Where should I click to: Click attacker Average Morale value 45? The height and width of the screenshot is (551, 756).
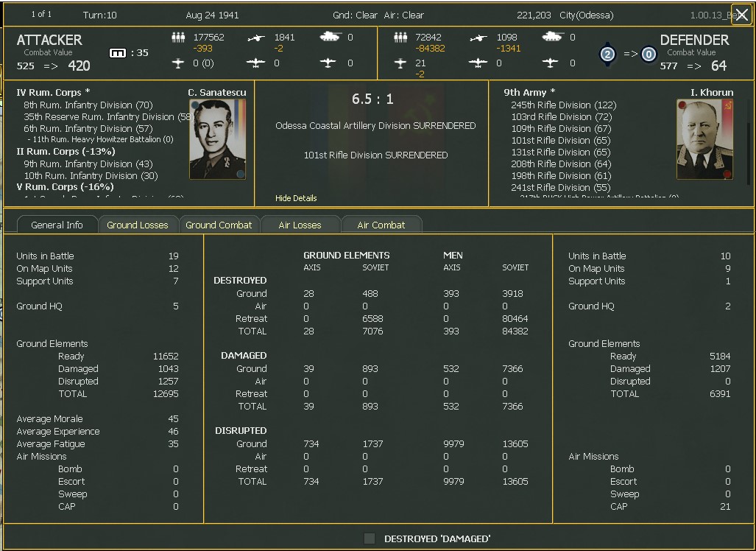(173, 419)
